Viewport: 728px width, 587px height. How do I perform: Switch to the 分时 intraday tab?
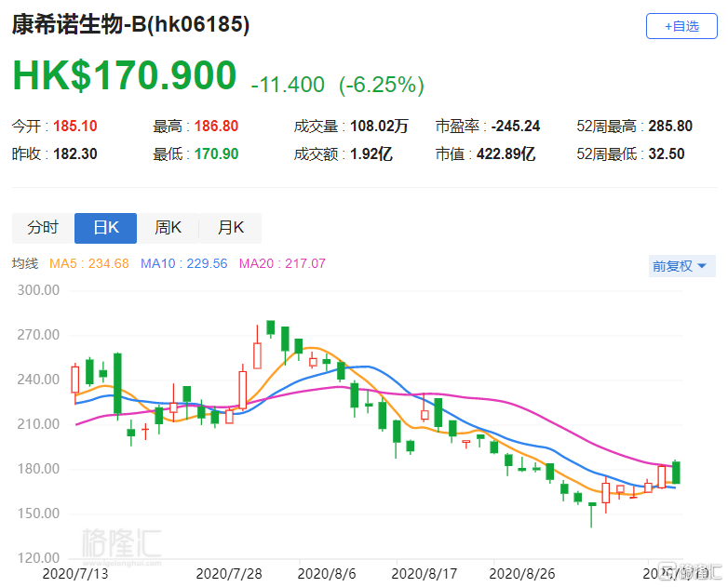(43, 228)
